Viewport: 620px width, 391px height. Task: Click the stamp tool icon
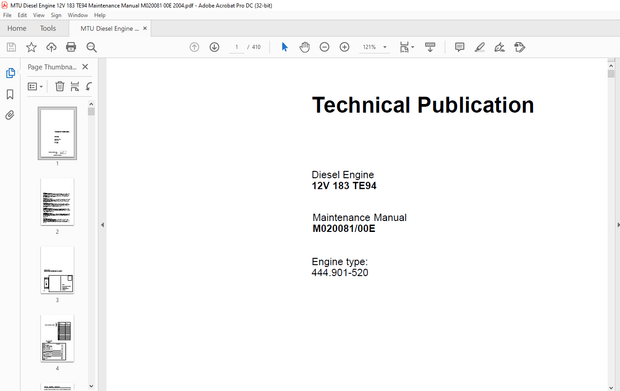click(520, 47)
